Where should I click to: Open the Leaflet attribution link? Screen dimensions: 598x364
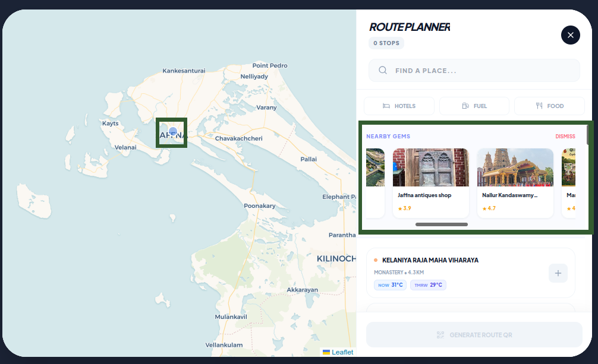coord(342,352)
